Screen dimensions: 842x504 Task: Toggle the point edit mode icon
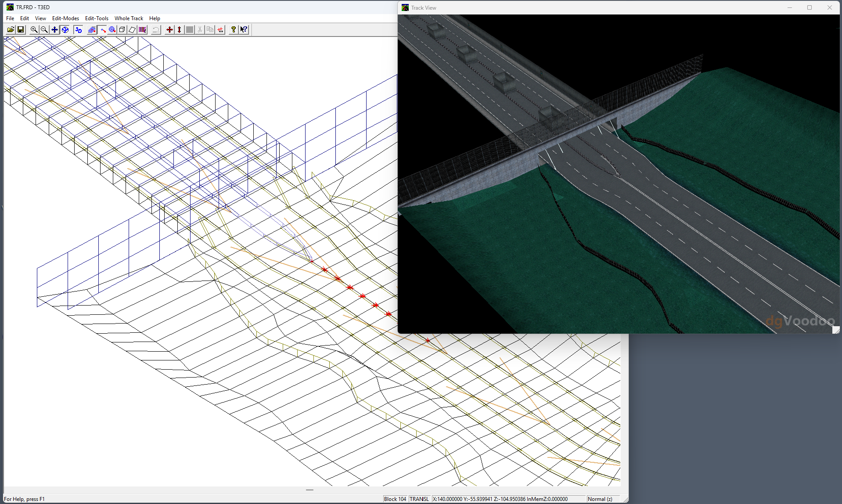click(x=103, y=29)
